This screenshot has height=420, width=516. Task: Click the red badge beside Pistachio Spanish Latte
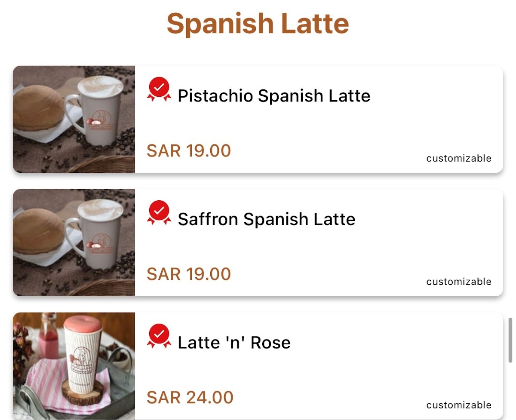pos(159,89)
